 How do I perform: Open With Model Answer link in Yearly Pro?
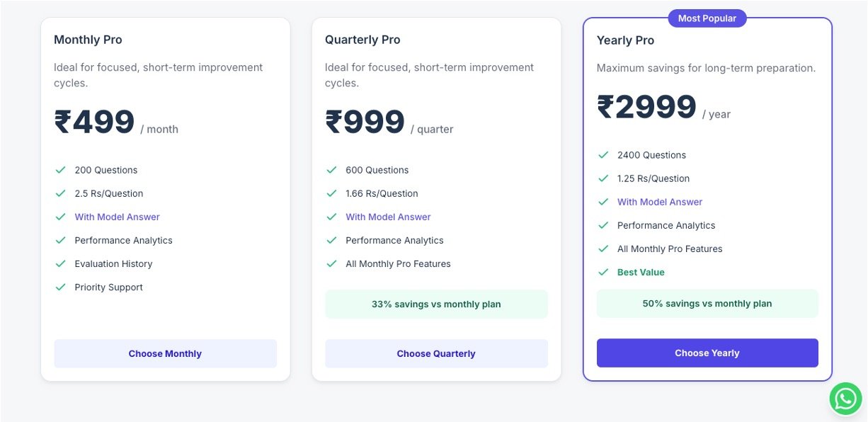coord(659,202)
